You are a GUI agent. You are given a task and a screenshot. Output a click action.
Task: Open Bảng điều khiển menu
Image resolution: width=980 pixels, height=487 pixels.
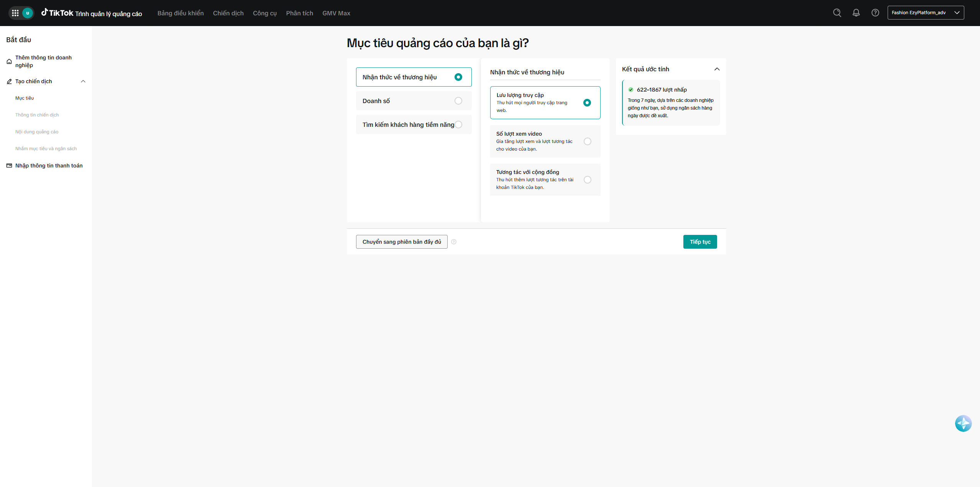[x=181, y=13]
